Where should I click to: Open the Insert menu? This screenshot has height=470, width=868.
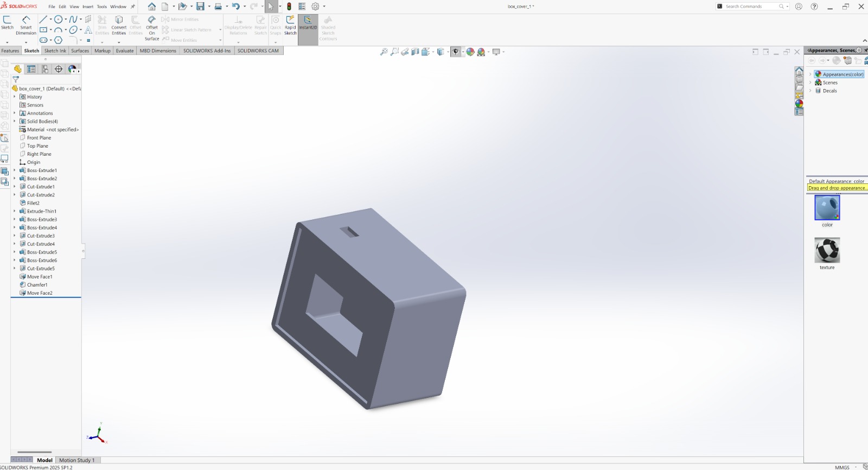tap(88, 7)
